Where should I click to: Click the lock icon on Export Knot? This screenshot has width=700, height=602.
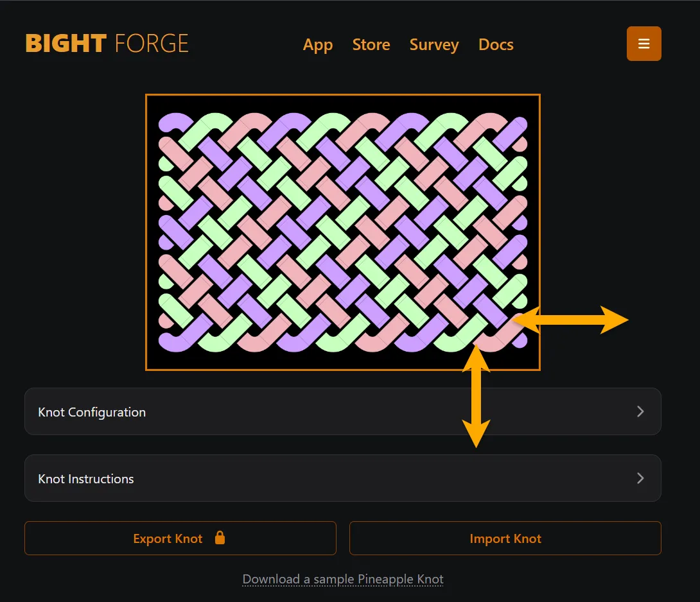tap(220, 538)
